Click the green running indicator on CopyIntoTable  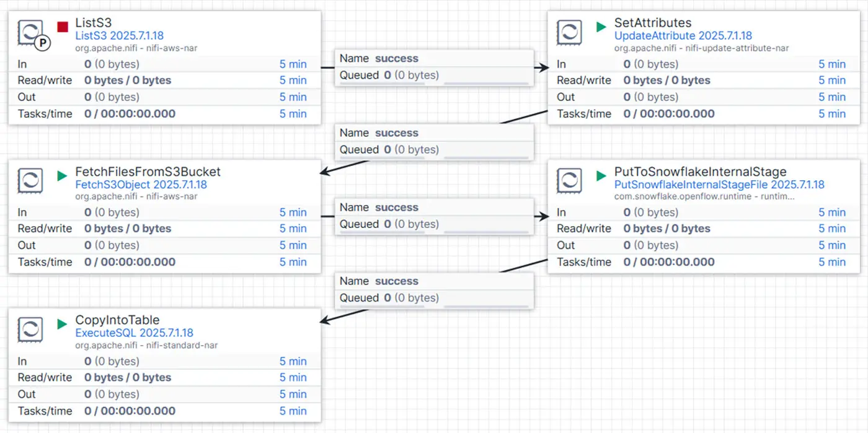point(62,324)
